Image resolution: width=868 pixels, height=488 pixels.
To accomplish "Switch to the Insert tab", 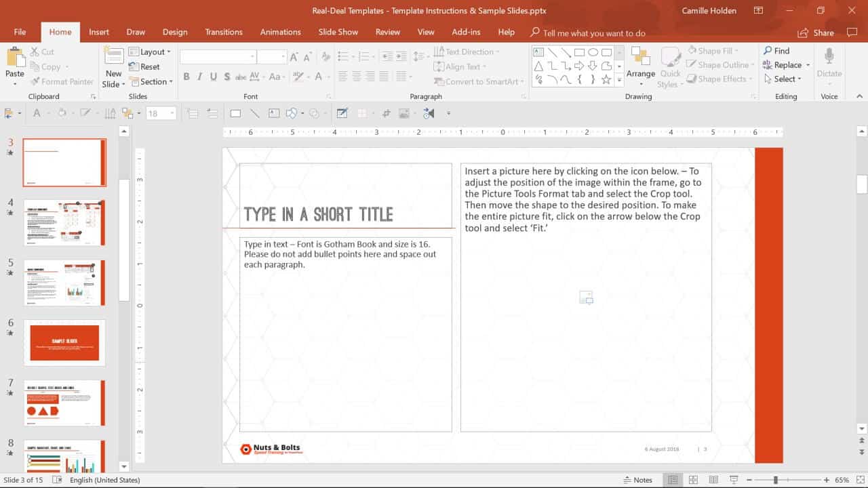I will [99, 32].
